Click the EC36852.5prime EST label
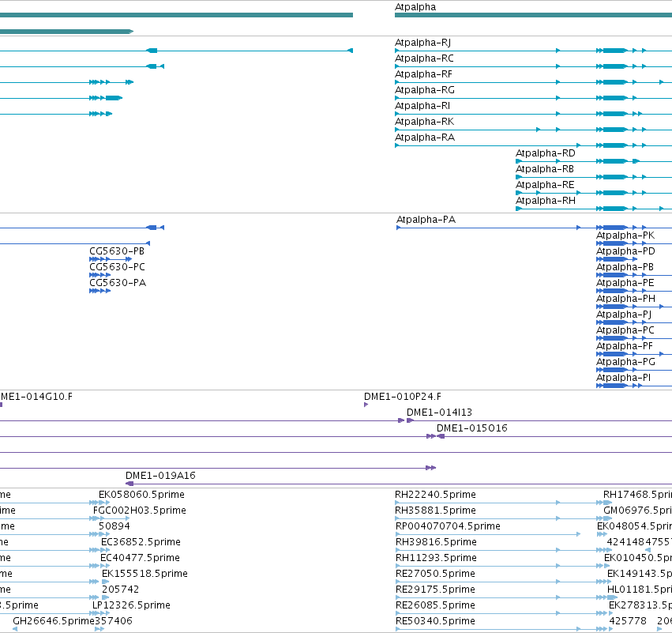Screen dimensions: 672x633 pos(141,543)
